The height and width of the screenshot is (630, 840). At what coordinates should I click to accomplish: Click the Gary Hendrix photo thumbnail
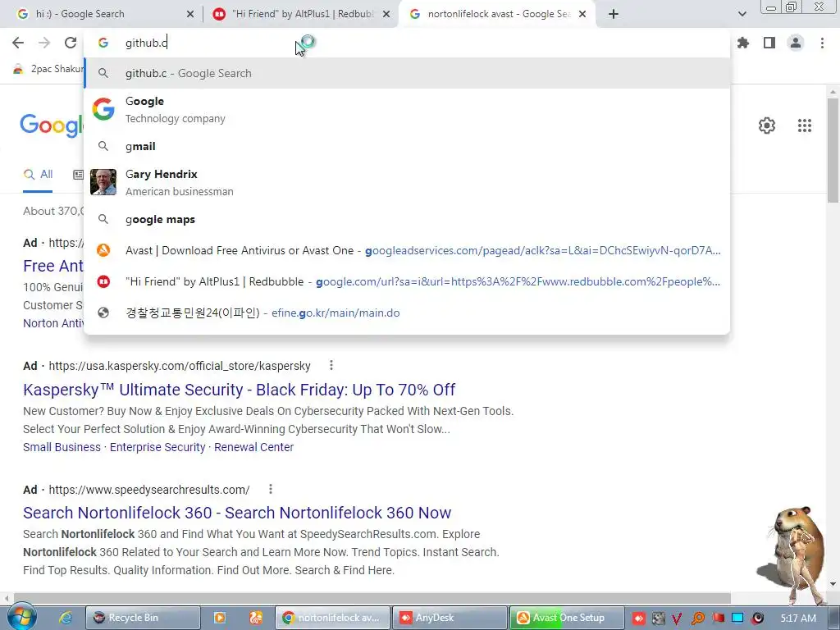coord(103,182)
